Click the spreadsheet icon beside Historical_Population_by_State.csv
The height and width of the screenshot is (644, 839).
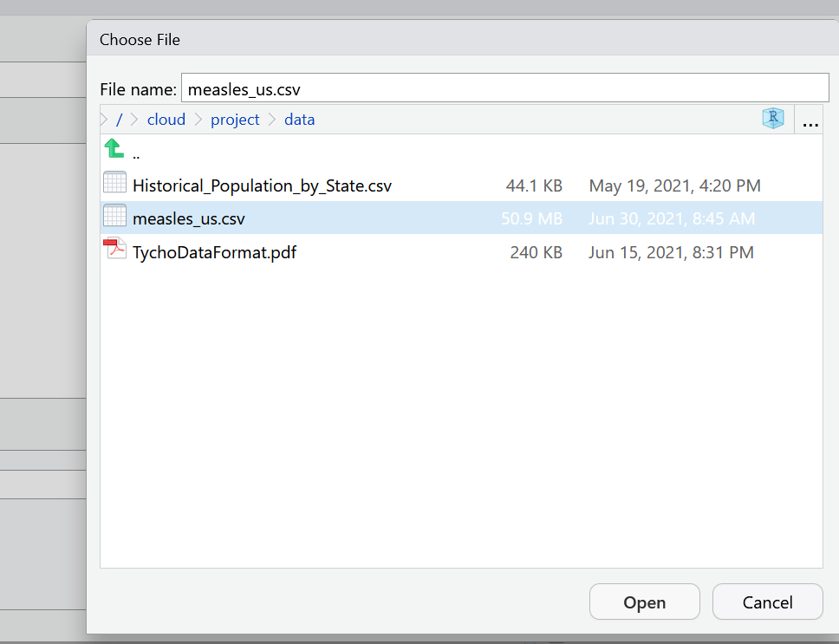pyautogui.click(x=114, y=185)
